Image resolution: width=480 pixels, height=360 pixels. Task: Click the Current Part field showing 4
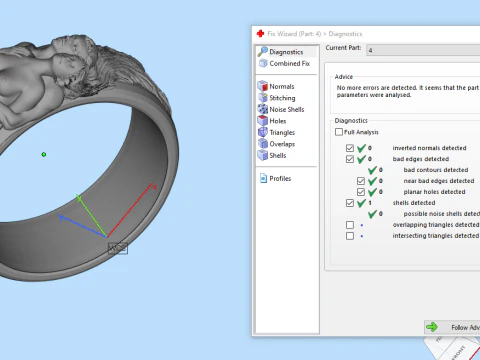pyautogui.click(x=423, y=50)
